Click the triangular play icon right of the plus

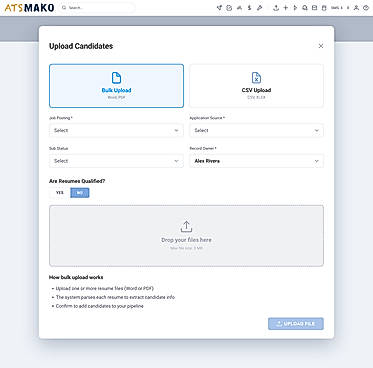coord(295,8)
